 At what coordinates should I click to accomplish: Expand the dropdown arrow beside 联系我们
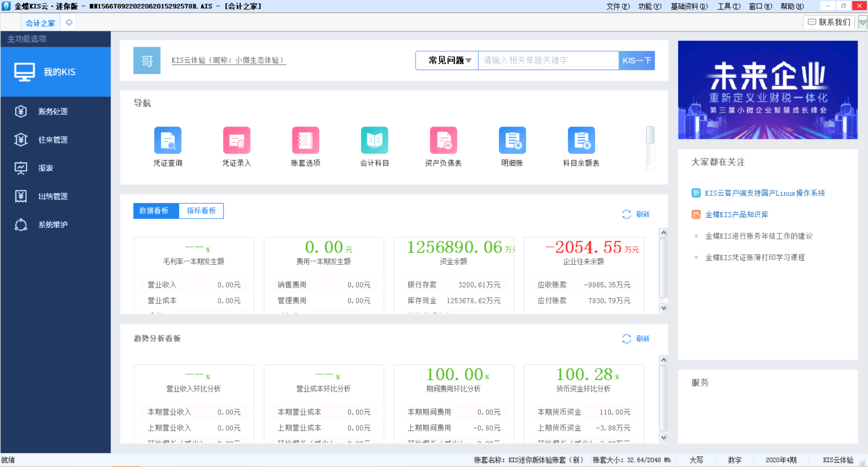tap(863, 22)
